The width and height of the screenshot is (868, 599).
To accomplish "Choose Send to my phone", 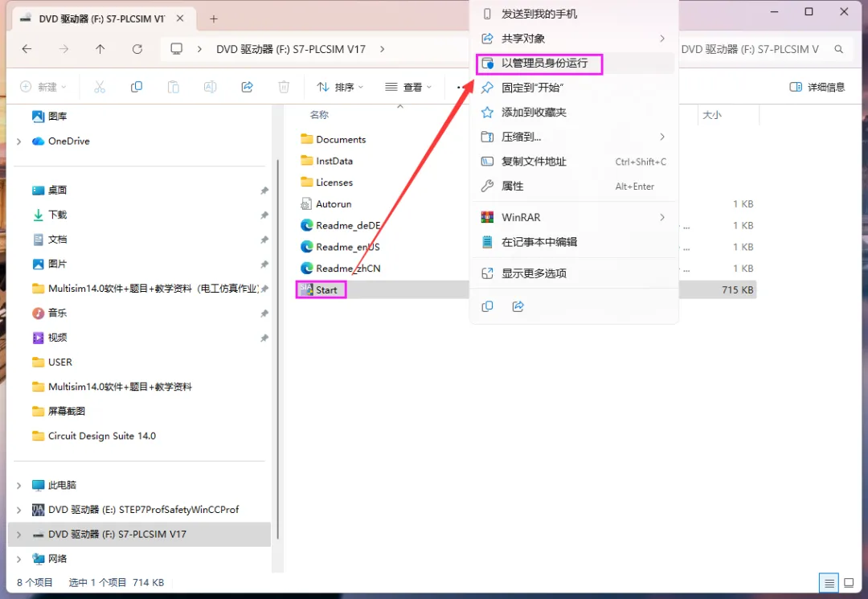I will pyautogui.click(x=574, y=14).
